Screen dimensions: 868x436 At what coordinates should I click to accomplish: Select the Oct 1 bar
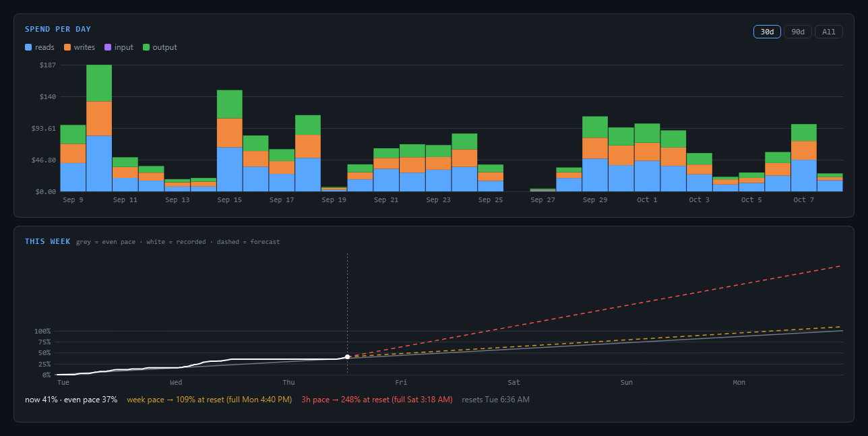(x=647, y=158)
